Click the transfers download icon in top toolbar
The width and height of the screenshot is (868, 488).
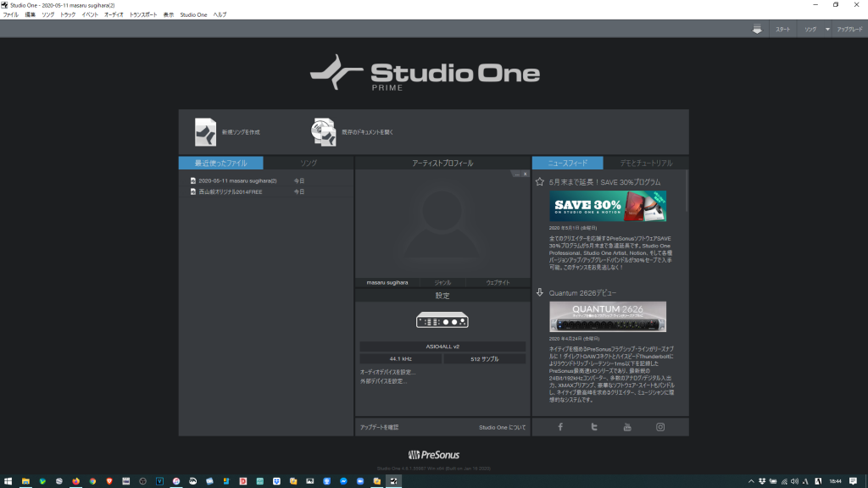pyautogui.click(x=757, y=30)
